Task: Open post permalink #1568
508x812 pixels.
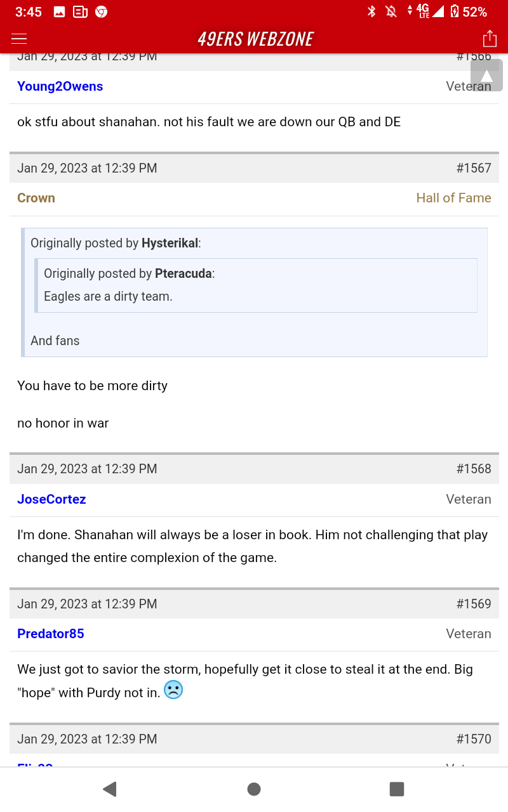Action: (474, 469)
